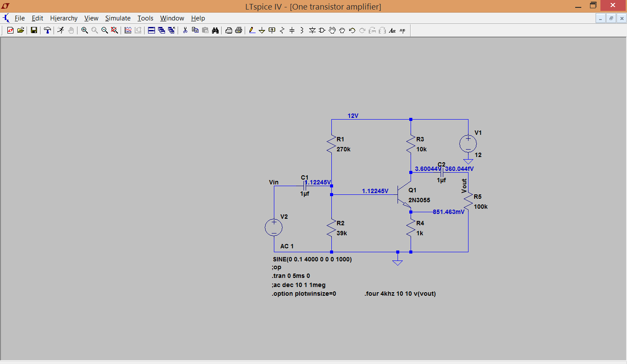Viewport: 627px width, 364px height.
Task: Create a new schematic with the toolbar icon
Action: click(x=10, y=30)
